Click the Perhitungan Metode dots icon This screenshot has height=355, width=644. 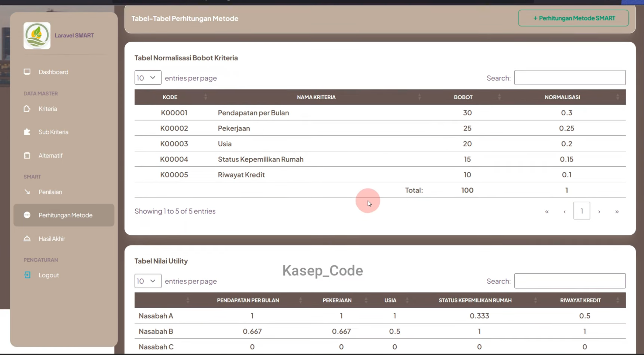(x=27, y=215)
